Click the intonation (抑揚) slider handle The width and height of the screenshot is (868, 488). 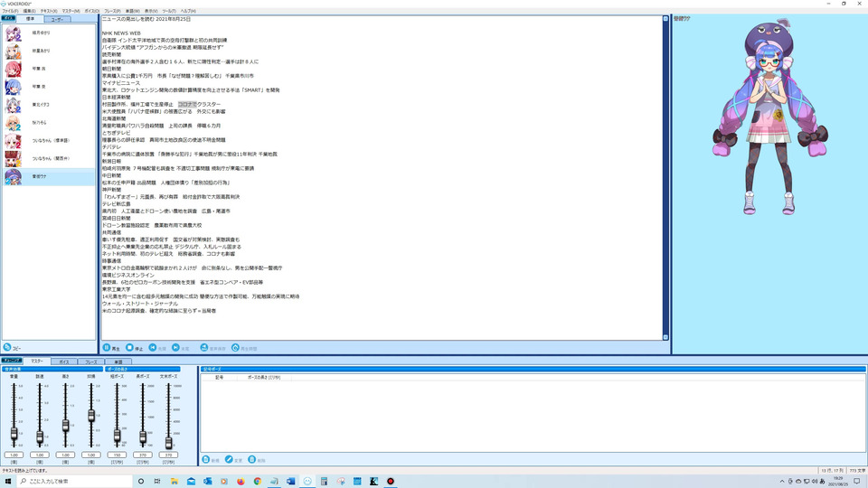pyautogui.click(x=91, y=416)
